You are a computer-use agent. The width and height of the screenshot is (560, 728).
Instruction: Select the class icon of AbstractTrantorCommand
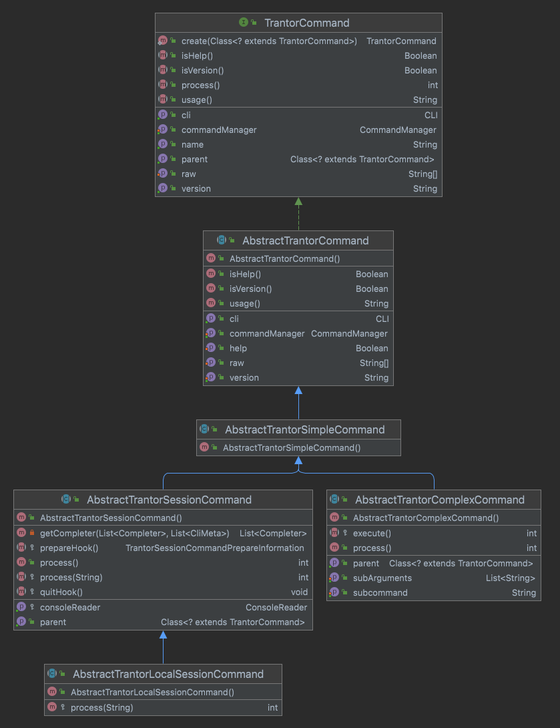click(222, 240)
